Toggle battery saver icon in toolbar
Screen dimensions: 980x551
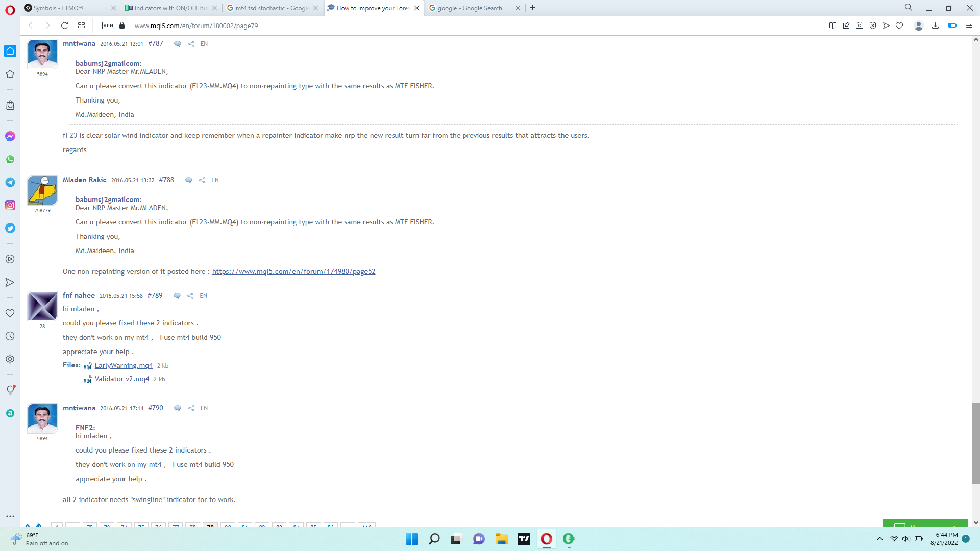coord(952,26)
